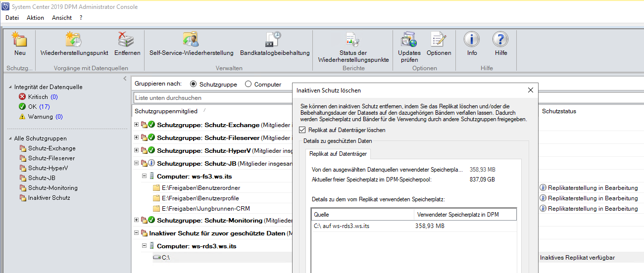Collapse the Schutz-JB protection group
Viewport: 644px width, 273px height.
pyautogui.click(x=137, y=163)
